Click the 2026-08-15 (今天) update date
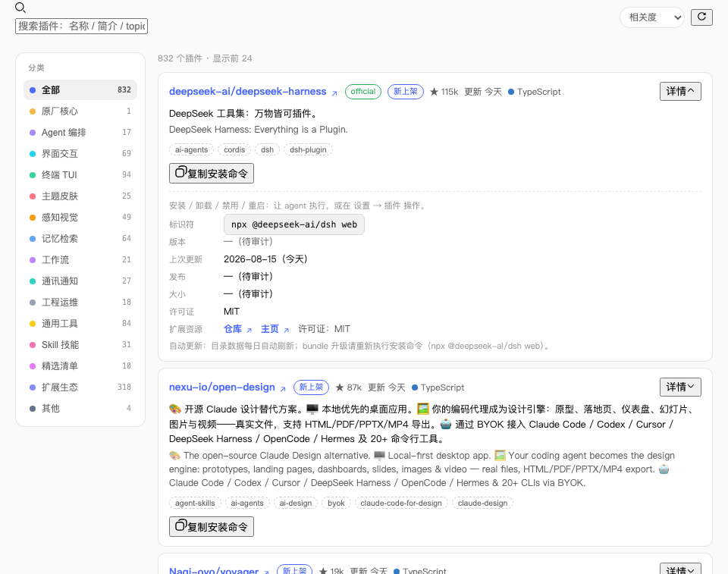 265,259
